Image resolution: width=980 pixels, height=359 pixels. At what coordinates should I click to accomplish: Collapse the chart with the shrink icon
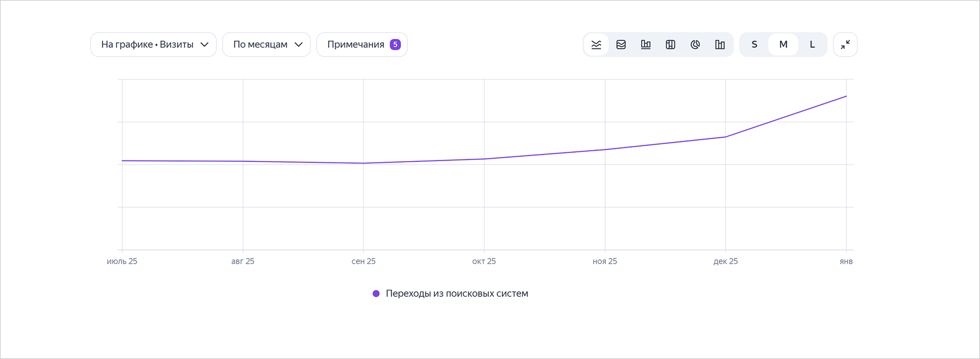coord(845,44)
